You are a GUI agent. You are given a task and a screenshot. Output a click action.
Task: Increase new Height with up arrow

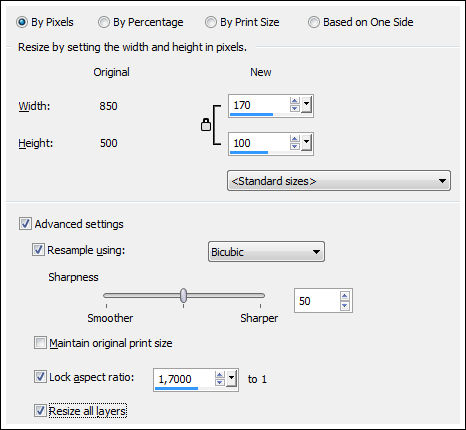(x=295, y=139)
